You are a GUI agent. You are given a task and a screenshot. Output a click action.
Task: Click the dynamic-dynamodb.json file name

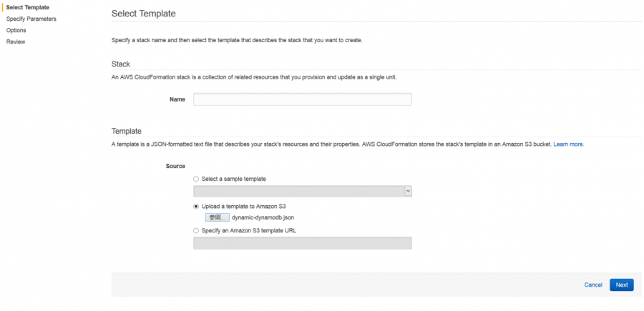coord(263,218)
